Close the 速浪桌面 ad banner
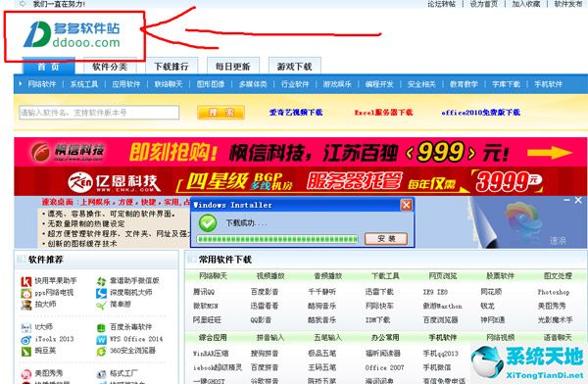The height and width of the screenshot is (384, 588). tap(578, 200)
